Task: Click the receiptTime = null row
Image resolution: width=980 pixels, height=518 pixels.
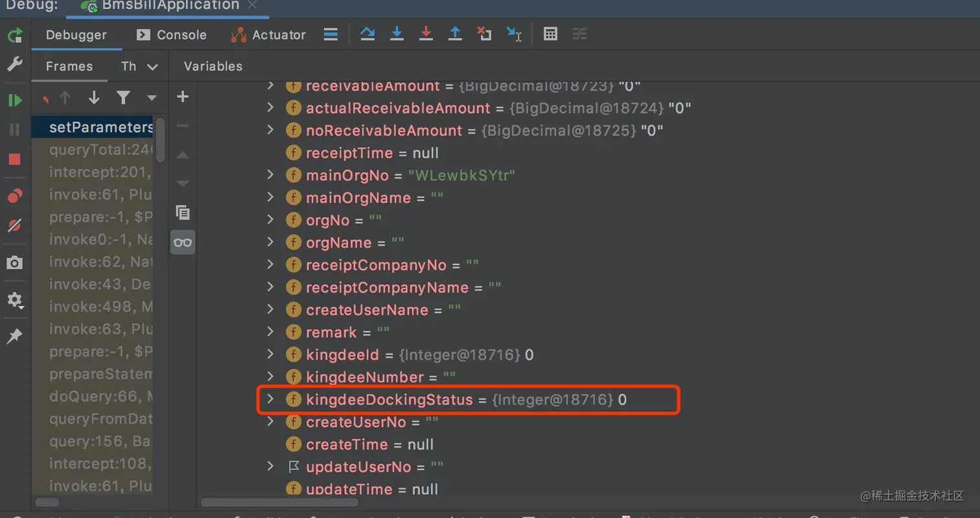Action: (x=362, y=153)
